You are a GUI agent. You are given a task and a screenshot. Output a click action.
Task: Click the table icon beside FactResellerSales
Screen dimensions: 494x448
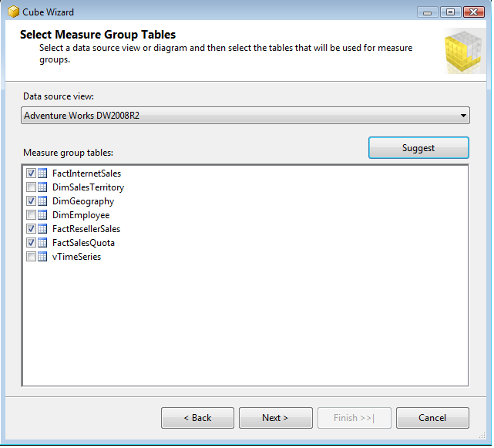pos(42,228)
